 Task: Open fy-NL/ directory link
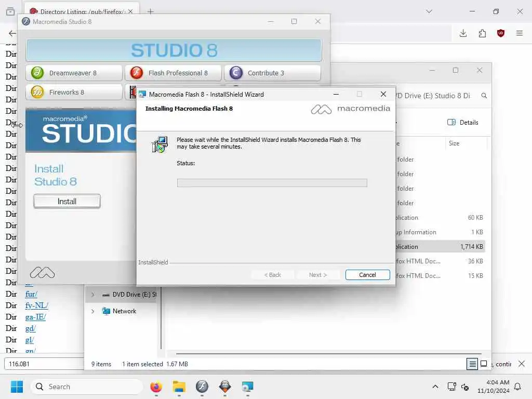click(37, 305)
